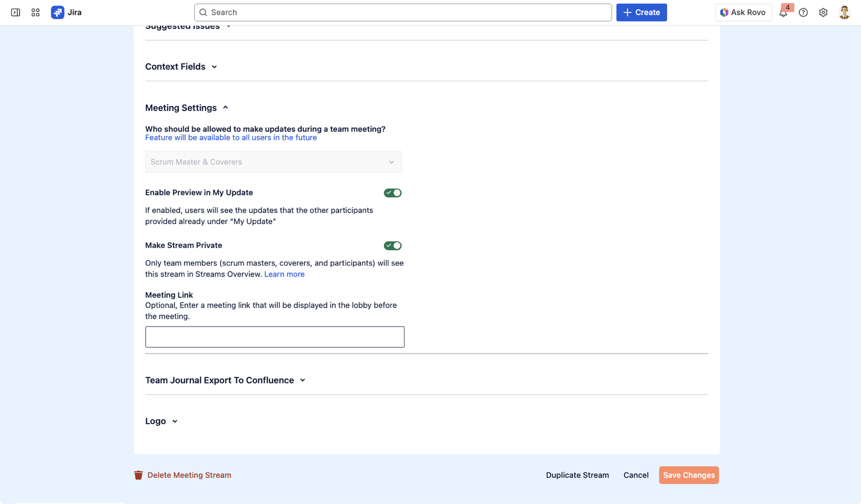
Task: Click the Ask Rovo button
Action: click(x=743, y=13)
